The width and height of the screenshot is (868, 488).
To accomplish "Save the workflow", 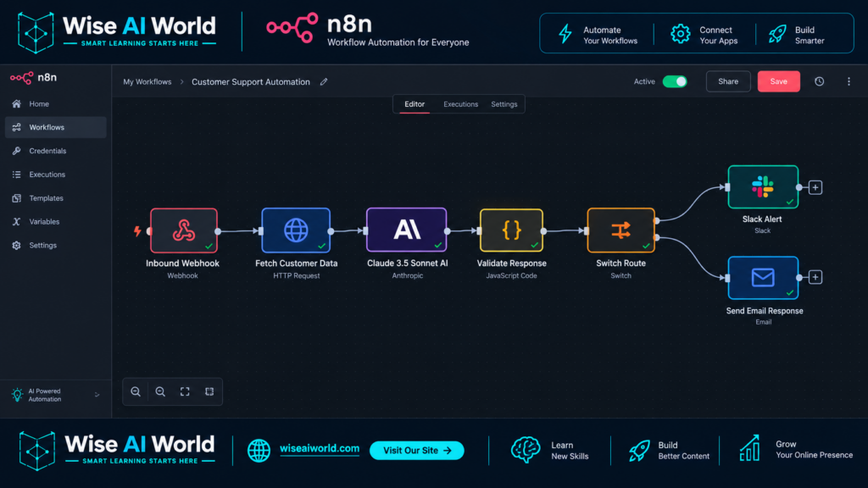I will pyautogui.click(x=778, y=81).
